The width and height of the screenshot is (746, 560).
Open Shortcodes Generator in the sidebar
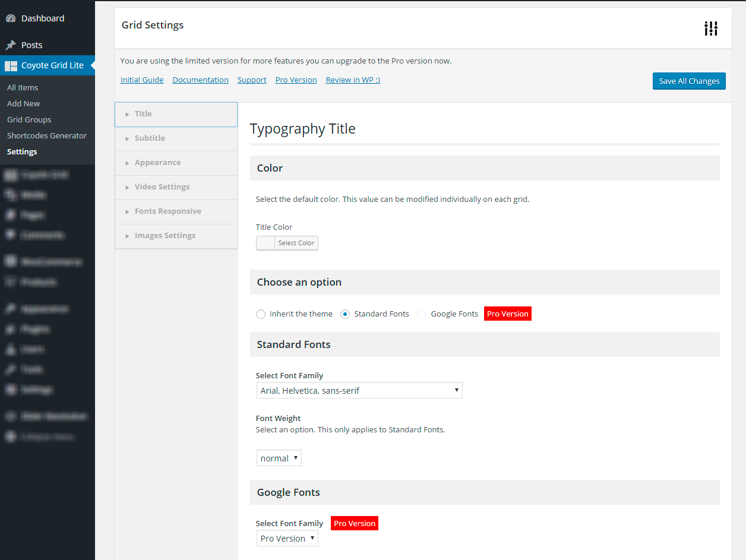[47, 135]
